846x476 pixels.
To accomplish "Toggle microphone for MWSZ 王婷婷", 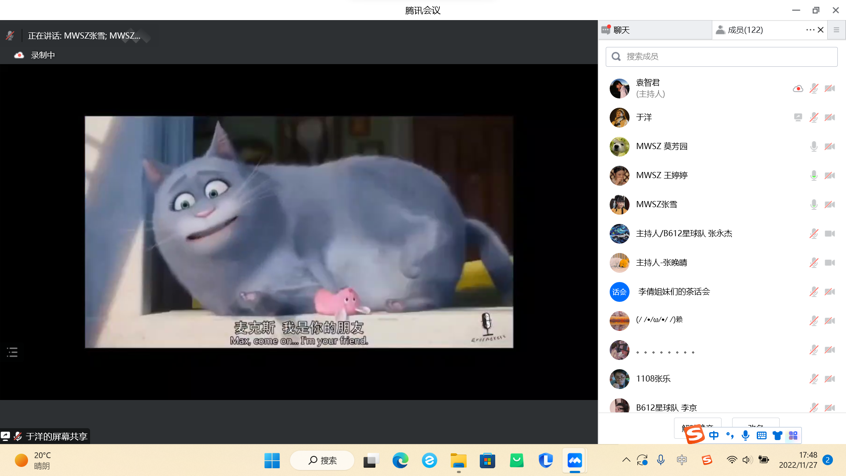I will (814, 176).
